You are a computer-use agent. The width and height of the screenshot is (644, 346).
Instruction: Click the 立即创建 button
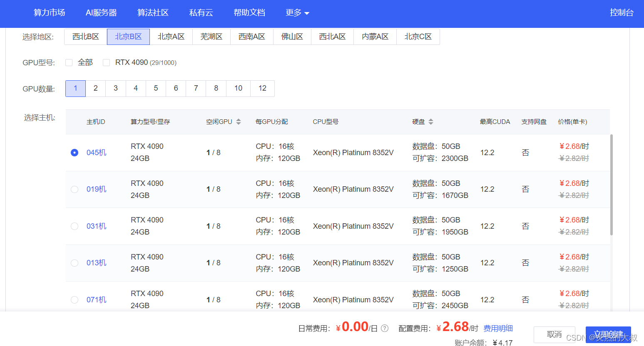tap(608, 334)
